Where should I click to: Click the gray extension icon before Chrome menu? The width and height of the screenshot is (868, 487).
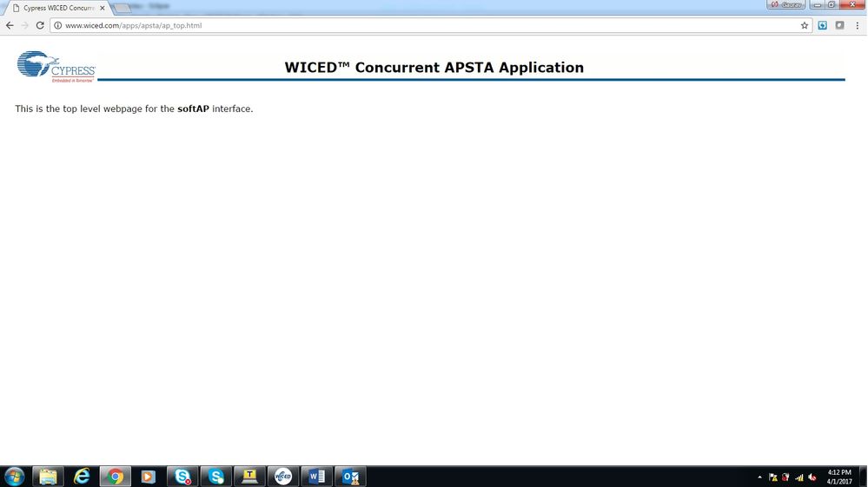click(839, 26)
